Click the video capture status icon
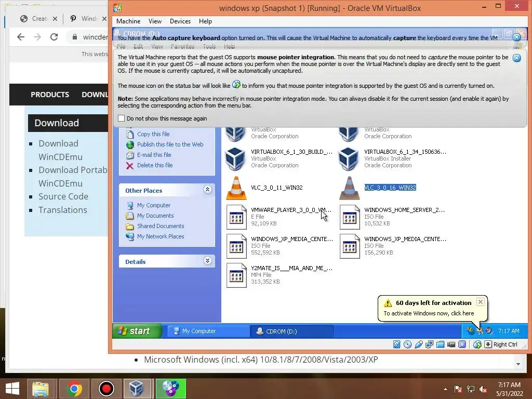Image resolution: width=532 pixels, height=399 pixels. coord(451,344)
